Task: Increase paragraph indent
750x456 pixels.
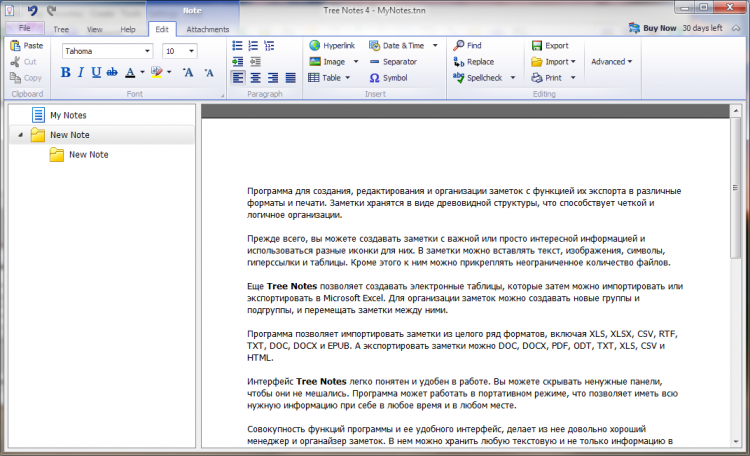Action: click(237, 61)
